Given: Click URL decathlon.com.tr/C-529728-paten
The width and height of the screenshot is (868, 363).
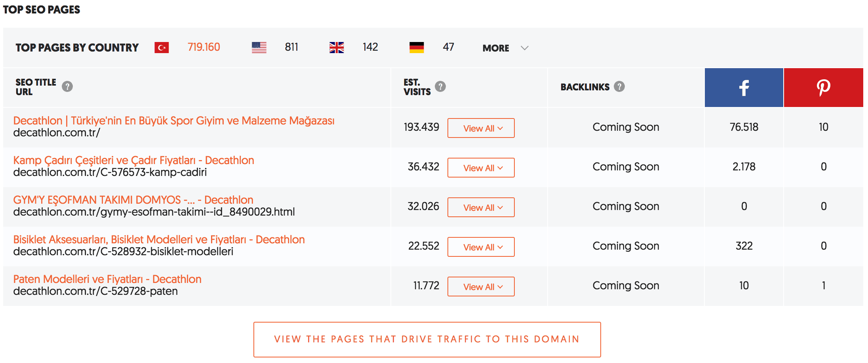Looking at the screenshot, I should tap(95, 291).
